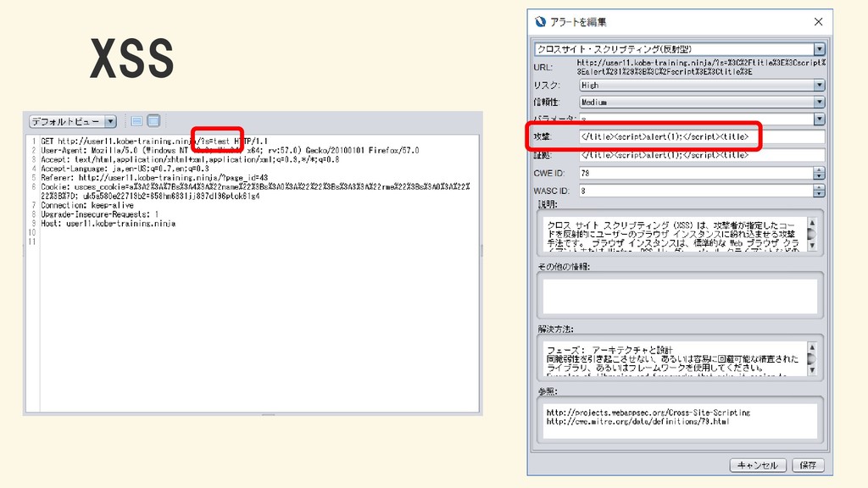Image resolution: width=868 pixels, height=488 pixels.
Task: Click the GET request line in the request pane
Action: pos(154,141)
